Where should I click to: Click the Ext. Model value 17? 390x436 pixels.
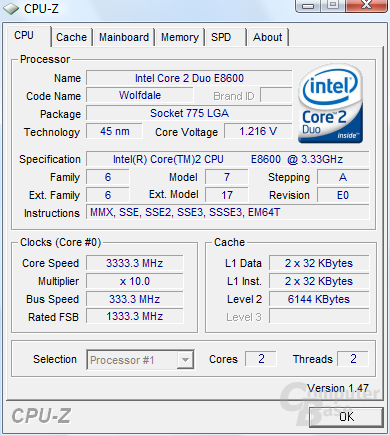(227, 195)
